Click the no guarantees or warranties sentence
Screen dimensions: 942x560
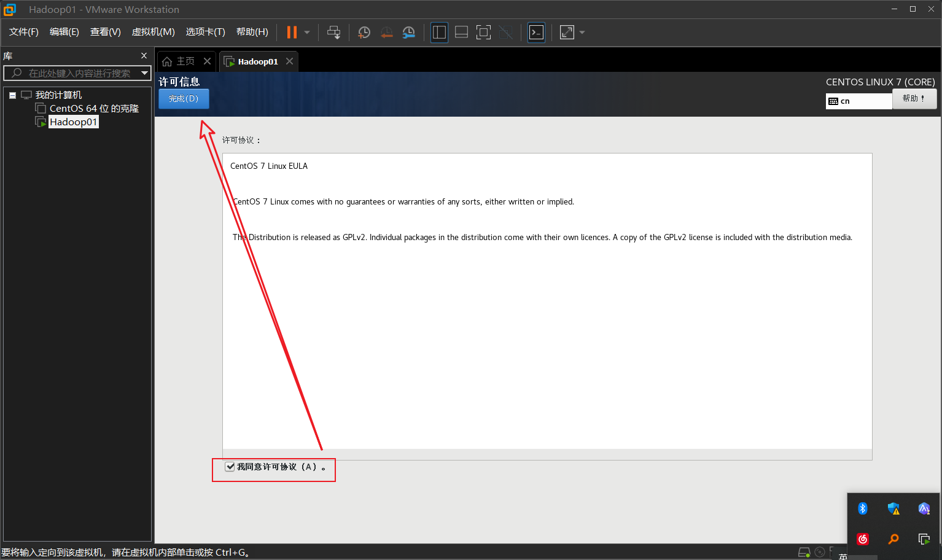click(403, 202)
